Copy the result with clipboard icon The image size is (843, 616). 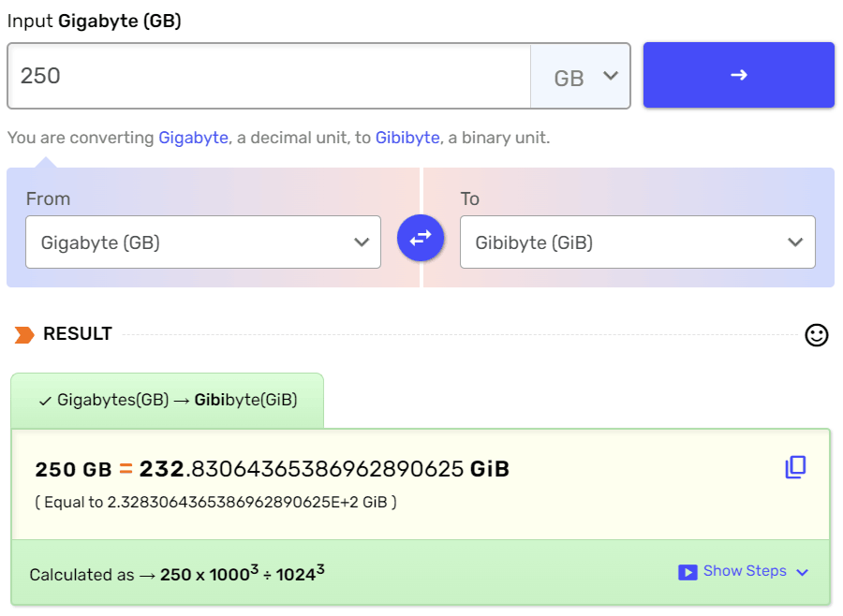click(x=795, y=467)
